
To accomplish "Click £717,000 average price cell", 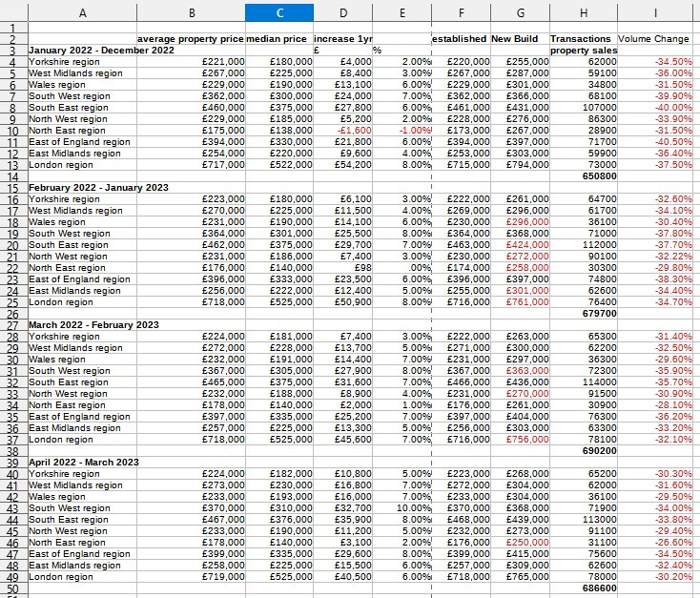I will (191, 165).
